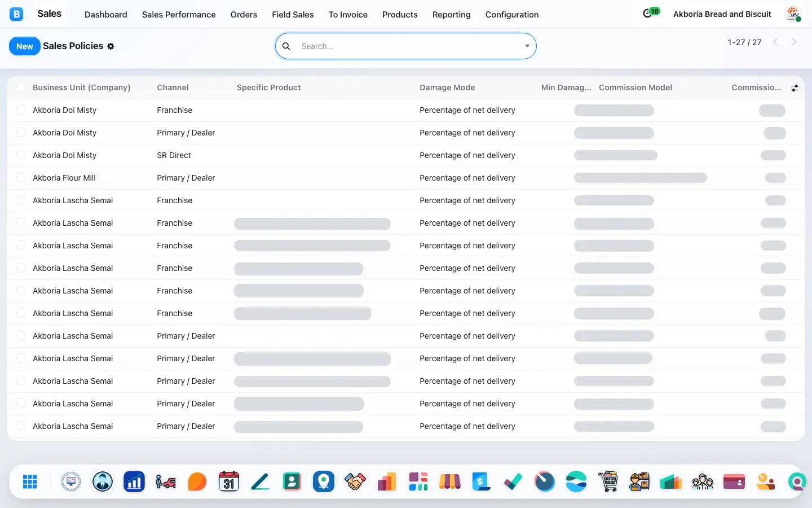
Task: Open the orange chat bubble app icon
Action: tap(197, 481)
